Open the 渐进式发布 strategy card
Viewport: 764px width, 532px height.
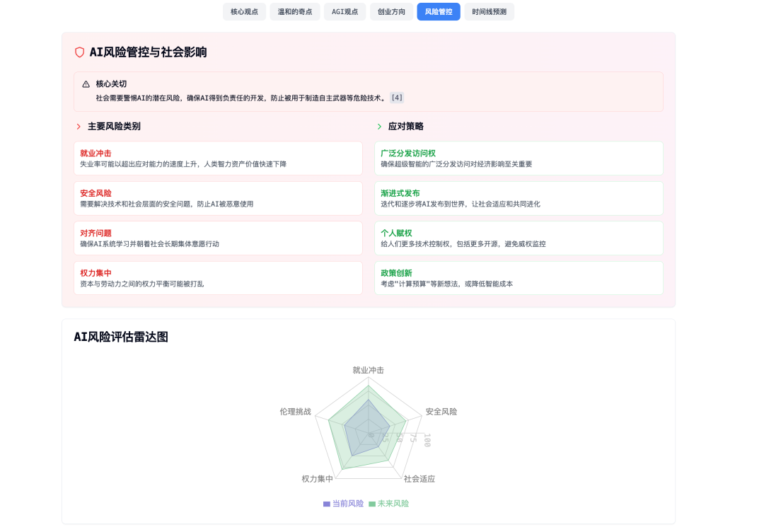519,198
